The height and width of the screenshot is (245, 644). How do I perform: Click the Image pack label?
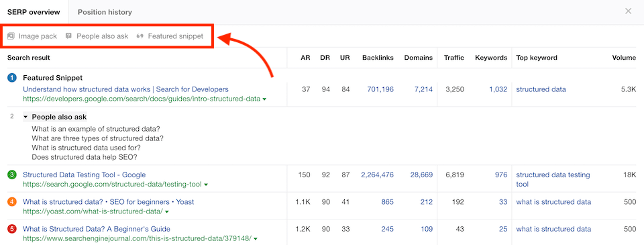point(38,36)
